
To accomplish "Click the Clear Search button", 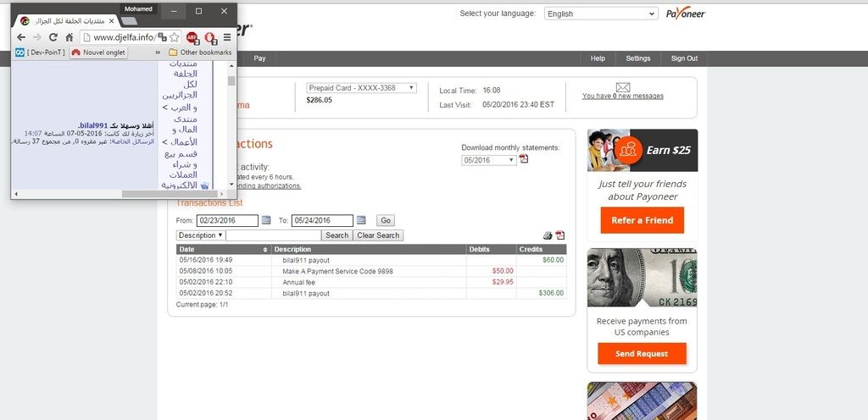I will tap(378, 235).
